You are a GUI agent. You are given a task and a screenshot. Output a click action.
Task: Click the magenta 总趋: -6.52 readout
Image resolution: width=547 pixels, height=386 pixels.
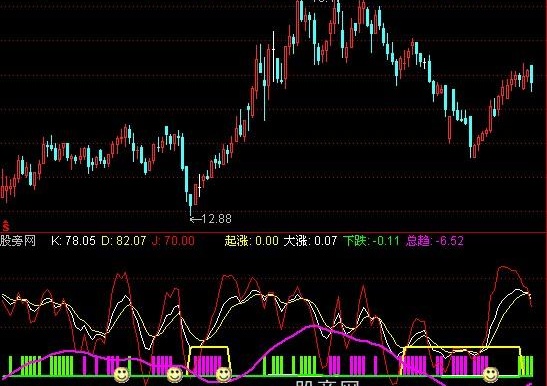pos(435,241)
